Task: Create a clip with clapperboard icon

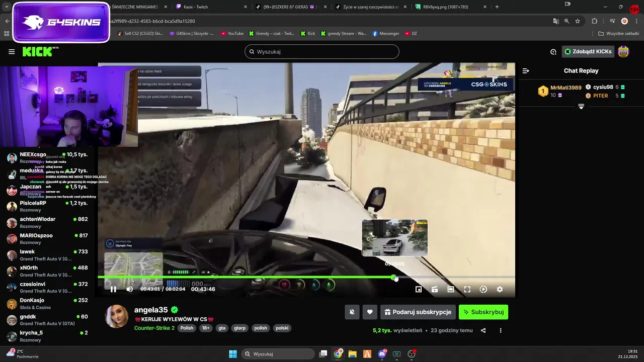Action: [435, 289]
